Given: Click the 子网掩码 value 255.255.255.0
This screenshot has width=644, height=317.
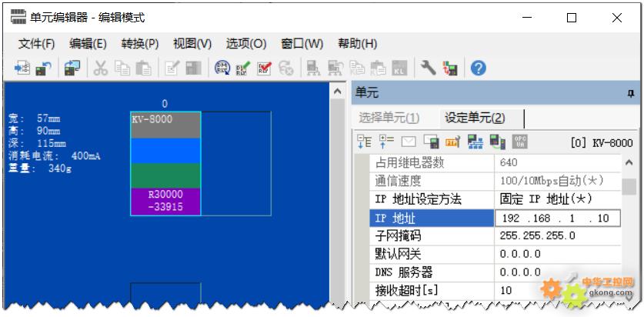Looking at the screenshot, I should 558,235.
